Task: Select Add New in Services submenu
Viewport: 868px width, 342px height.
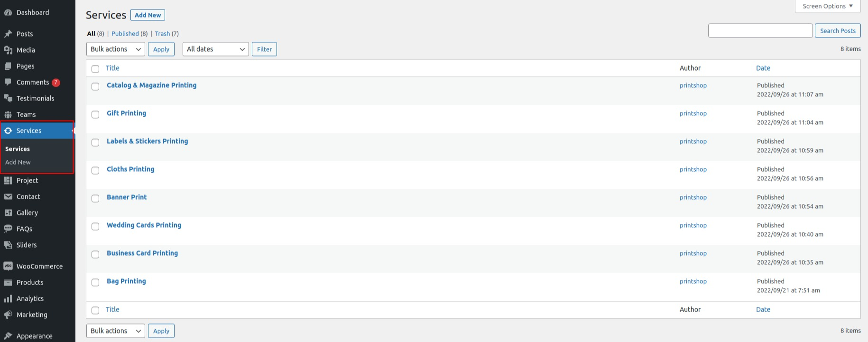Action: point(18,162)
